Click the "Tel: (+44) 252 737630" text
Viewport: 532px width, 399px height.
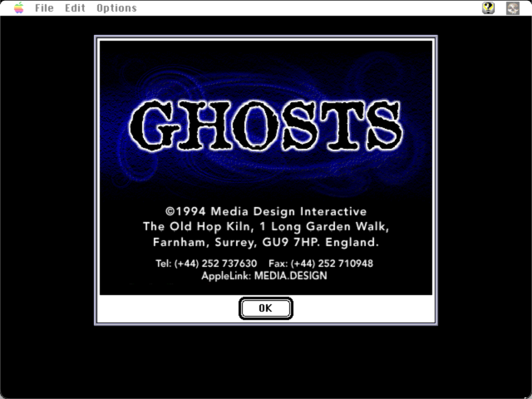(x=206, y=264)
